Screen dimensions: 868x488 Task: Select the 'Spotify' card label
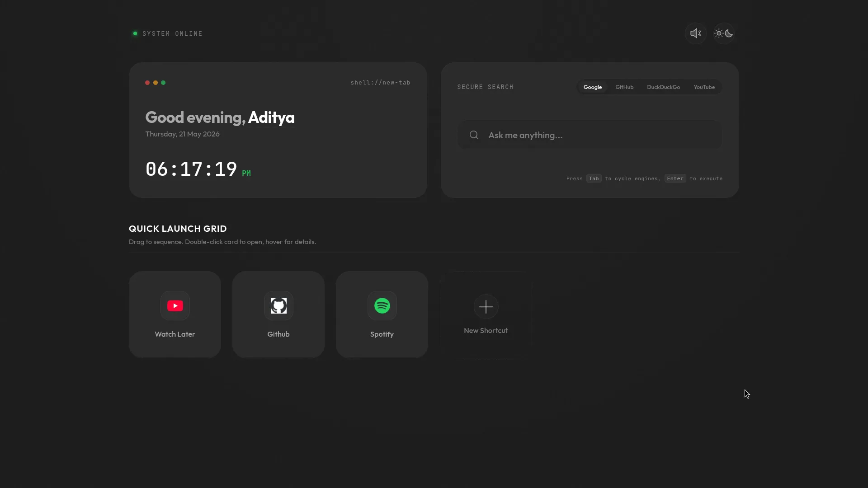382,334
